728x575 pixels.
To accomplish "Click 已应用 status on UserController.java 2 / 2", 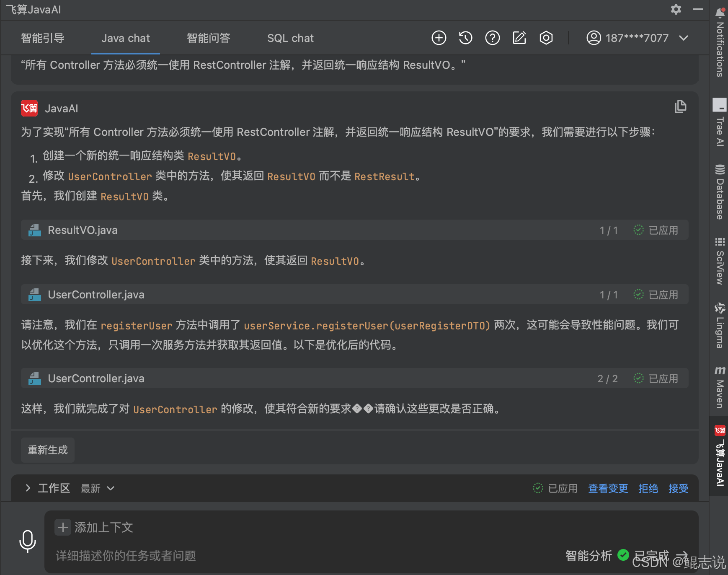I will click(656, 378).
